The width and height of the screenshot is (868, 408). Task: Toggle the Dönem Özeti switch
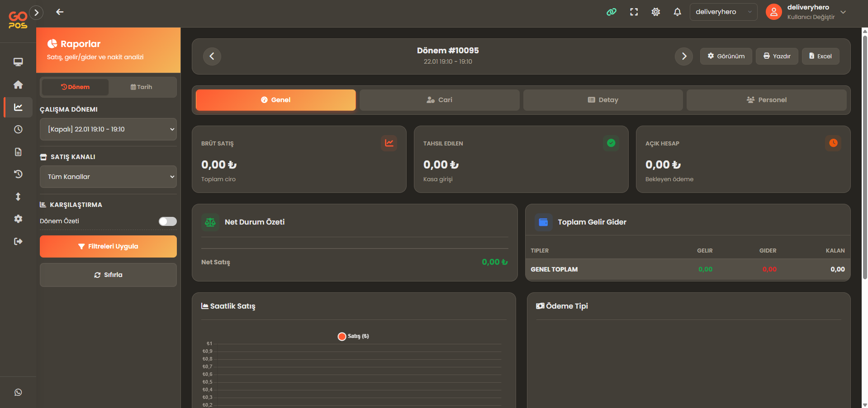[167, 221]
